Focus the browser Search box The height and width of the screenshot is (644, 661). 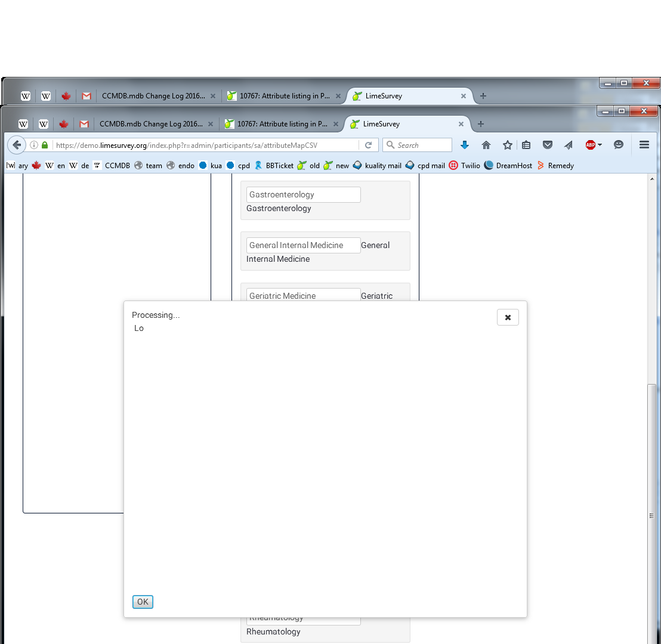coord(418,145)
